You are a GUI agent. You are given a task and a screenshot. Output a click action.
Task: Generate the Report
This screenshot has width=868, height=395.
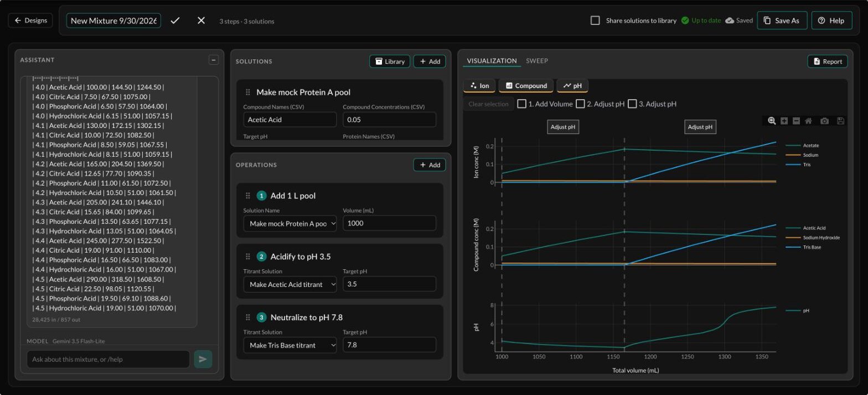point(827,61)
